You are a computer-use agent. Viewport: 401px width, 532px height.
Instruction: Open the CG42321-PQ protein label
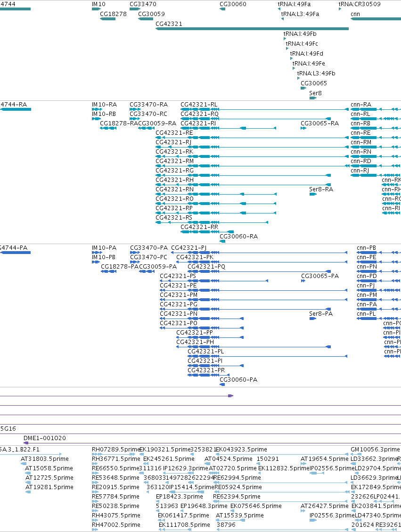pyautogui.click(x=206, y=267)
